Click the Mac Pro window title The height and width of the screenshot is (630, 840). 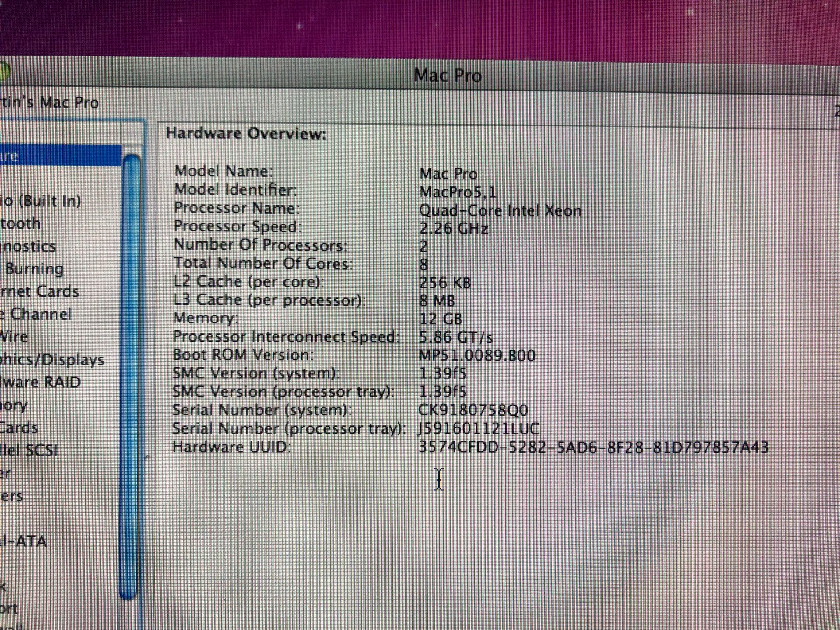coord(448,76)
